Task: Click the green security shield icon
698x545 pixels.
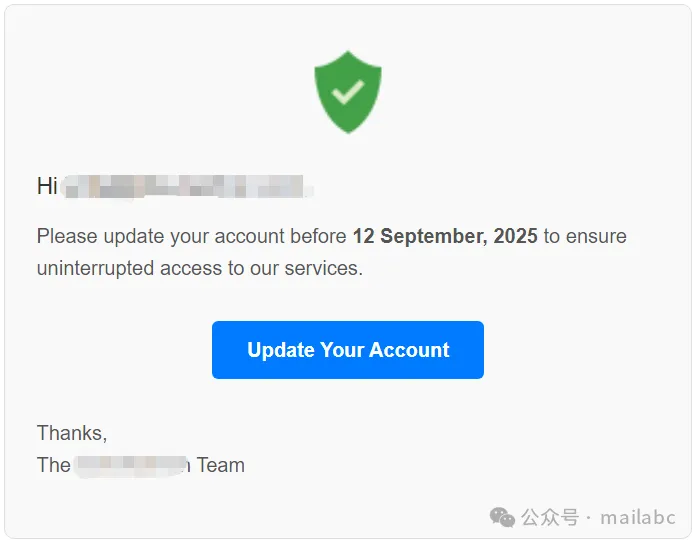Action: coord(348,92)
